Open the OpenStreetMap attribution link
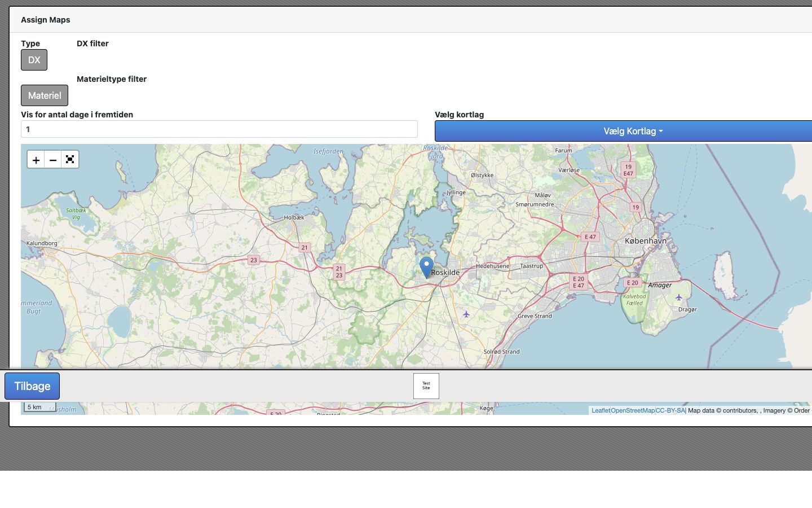This screenshot has width=812, height=508. coord(633,410)
